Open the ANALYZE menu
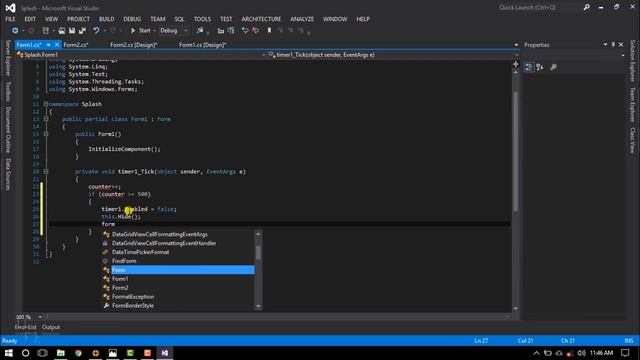The height and width of the screenshot is (360, 640). (302, 19)
